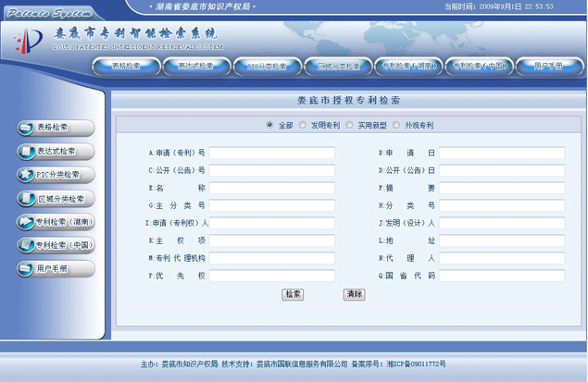Click the 表达式检索 sidebar icon

[x=26, y=152]
